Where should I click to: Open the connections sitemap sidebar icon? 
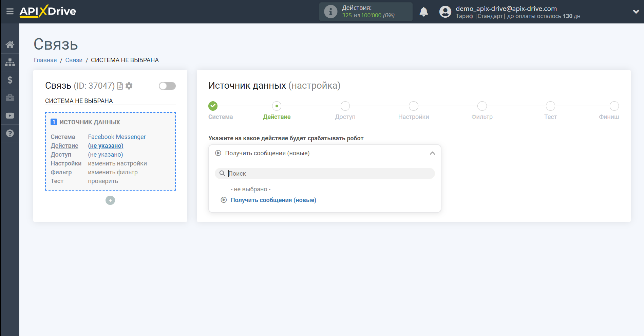[10, 62]
